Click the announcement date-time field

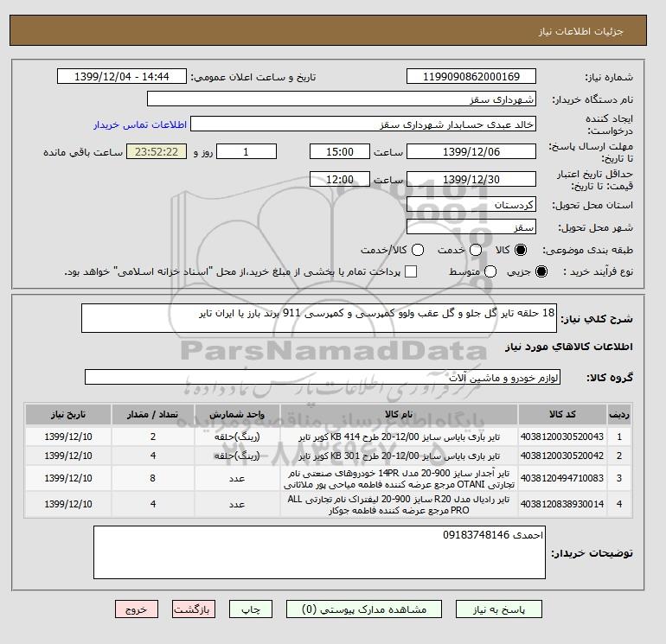point(121,76)
